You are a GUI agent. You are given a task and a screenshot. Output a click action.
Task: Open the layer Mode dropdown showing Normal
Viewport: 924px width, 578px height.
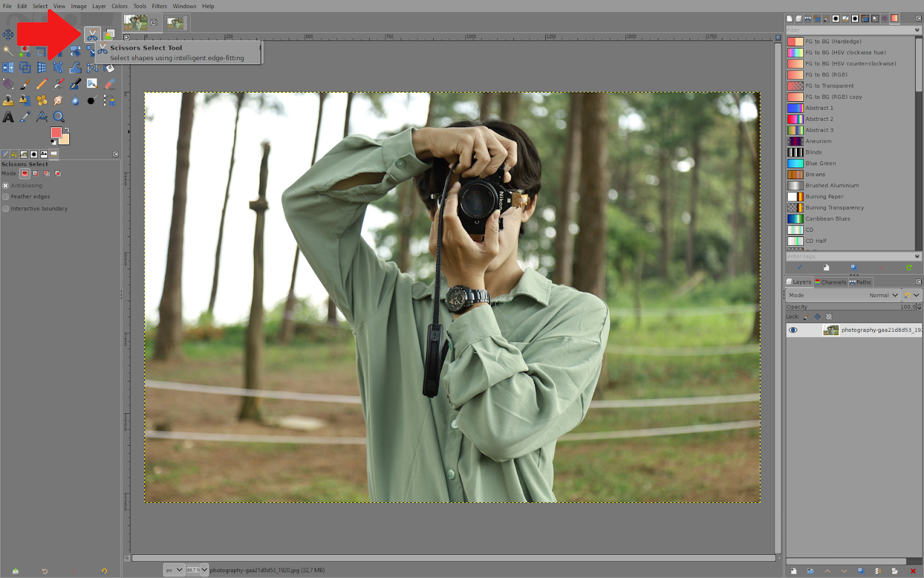click(x=884, y=295)
